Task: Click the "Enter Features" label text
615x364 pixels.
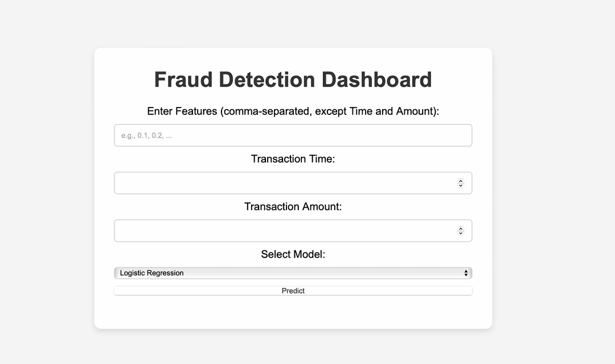Action: tap(293, 111)
